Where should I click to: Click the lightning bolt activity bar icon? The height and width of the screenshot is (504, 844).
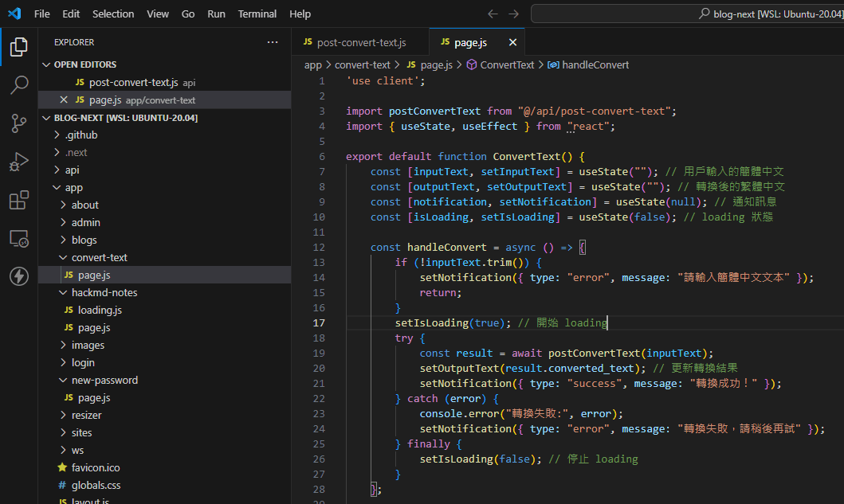[18, 276]
